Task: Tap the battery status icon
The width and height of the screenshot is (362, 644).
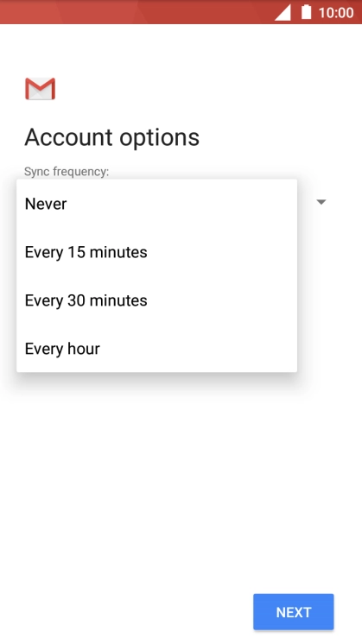Action: tap(306, 12)
